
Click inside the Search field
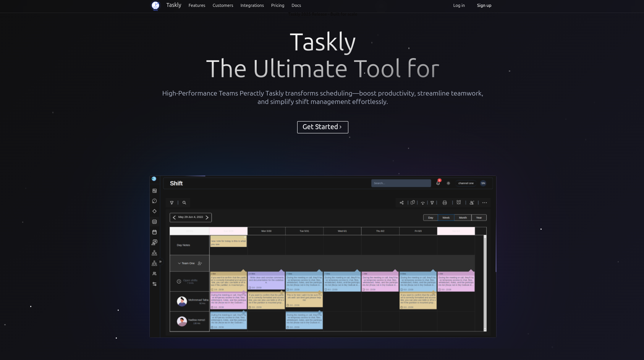click(401, 183)
